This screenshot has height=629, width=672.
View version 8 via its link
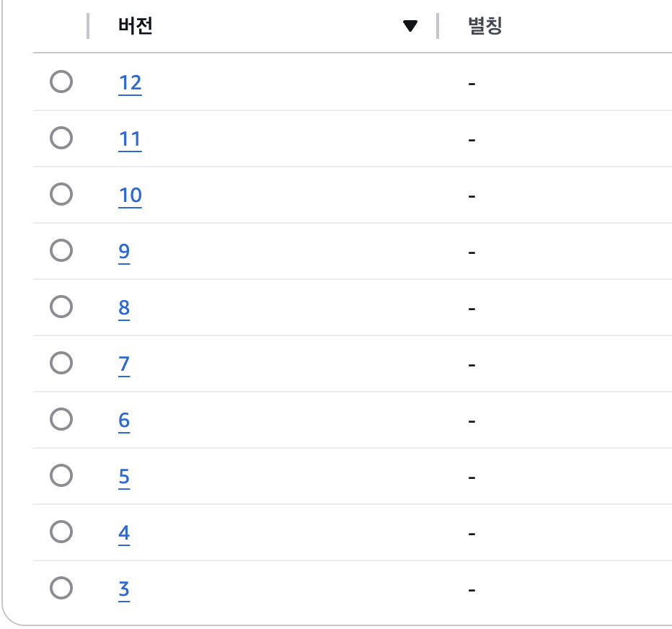pyautogui.click(x=124, y=308)
